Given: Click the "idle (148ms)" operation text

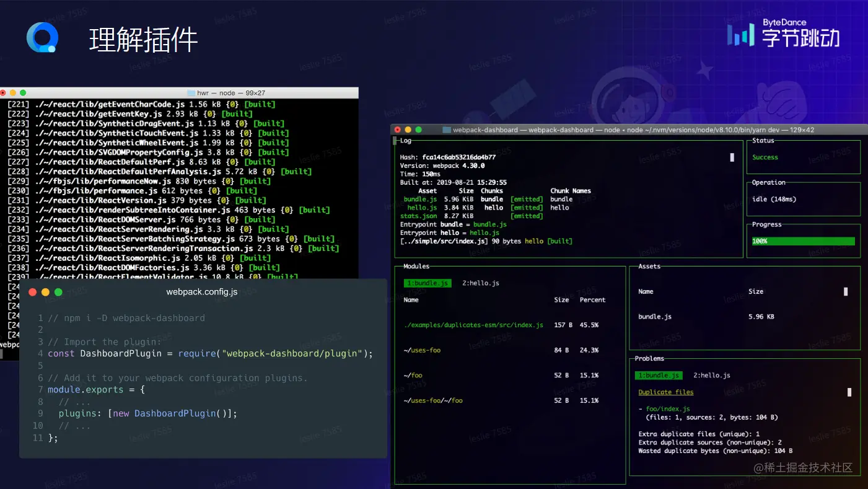Looking at the screenshot, I should pyautogui.click(x=774, y=200).
